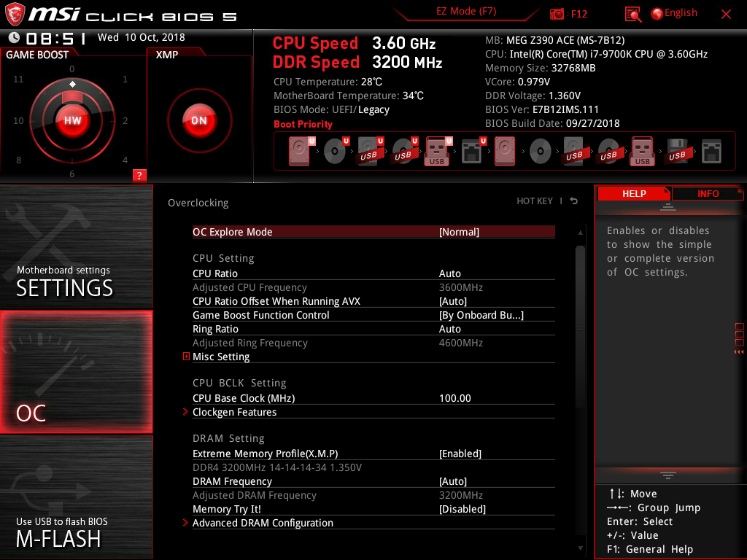The height and width of the screenshot is (560, 747).
Task: Open DRAM Frequency [Auto] option
Action: (x=373, y=481)
